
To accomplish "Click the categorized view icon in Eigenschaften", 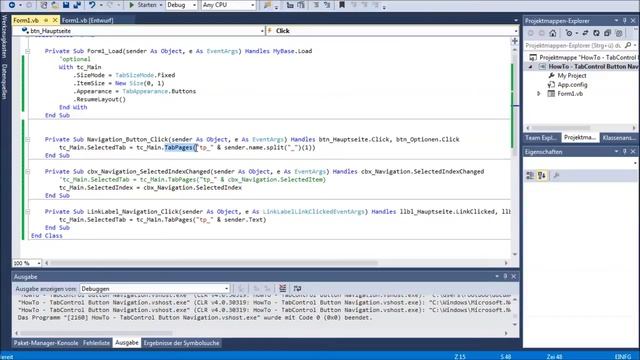I will coord(530,176).
